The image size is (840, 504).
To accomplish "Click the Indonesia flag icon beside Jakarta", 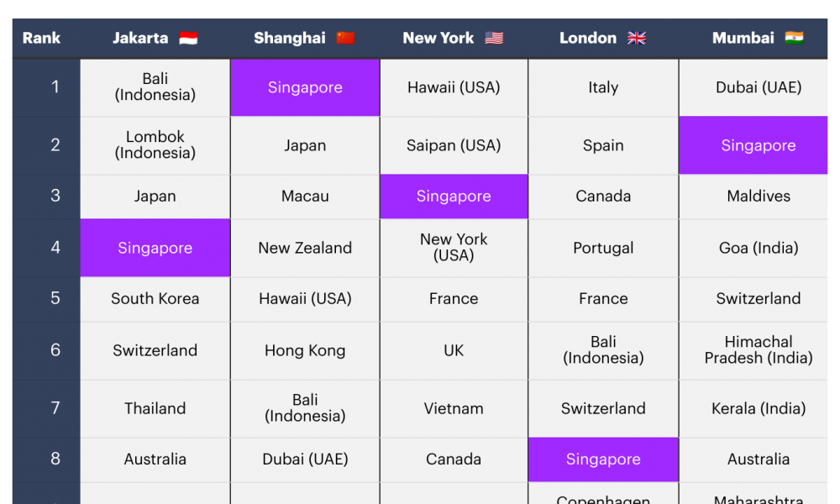I will point(188,39).
